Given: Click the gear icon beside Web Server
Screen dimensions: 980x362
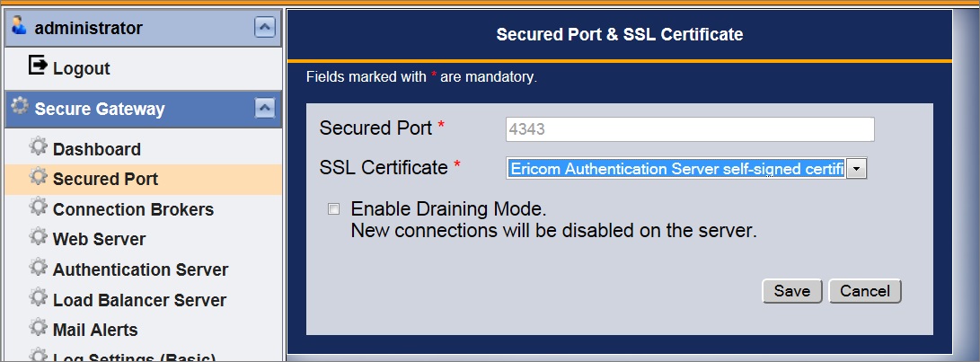Looking at the screenshot, I should 38,238.
